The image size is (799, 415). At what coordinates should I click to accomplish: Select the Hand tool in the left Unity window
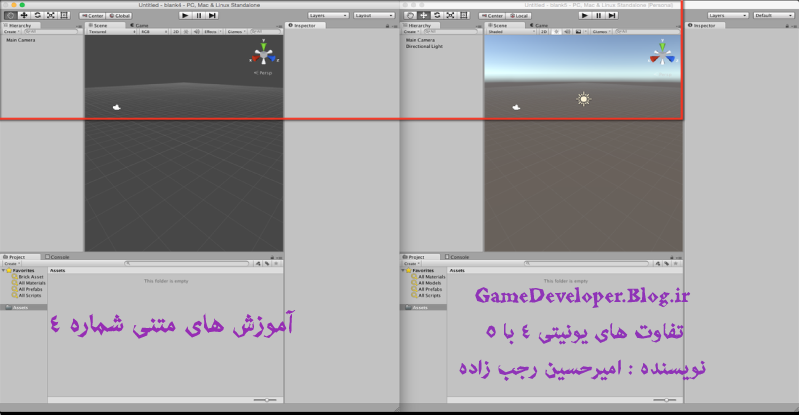coord(10,15)
